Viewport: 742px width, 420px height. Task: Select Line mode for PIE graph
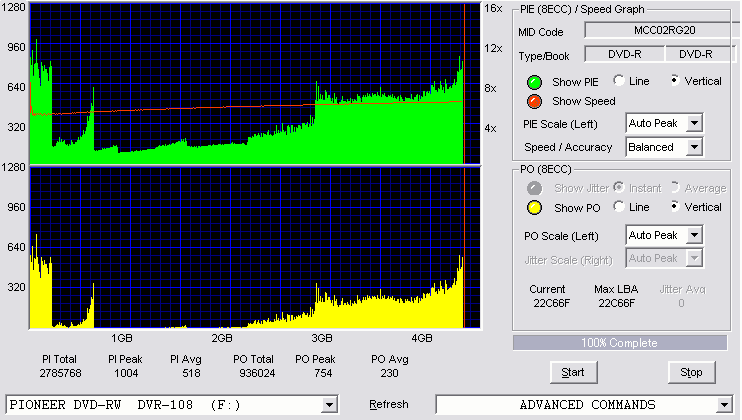tap(619, 81)
